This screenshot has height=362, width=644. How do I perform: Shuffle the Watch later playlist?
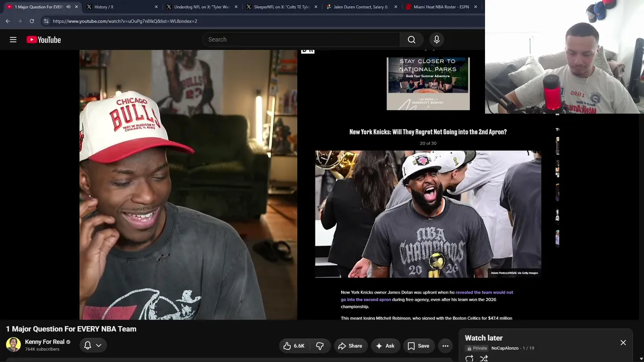tap(484, 358)
